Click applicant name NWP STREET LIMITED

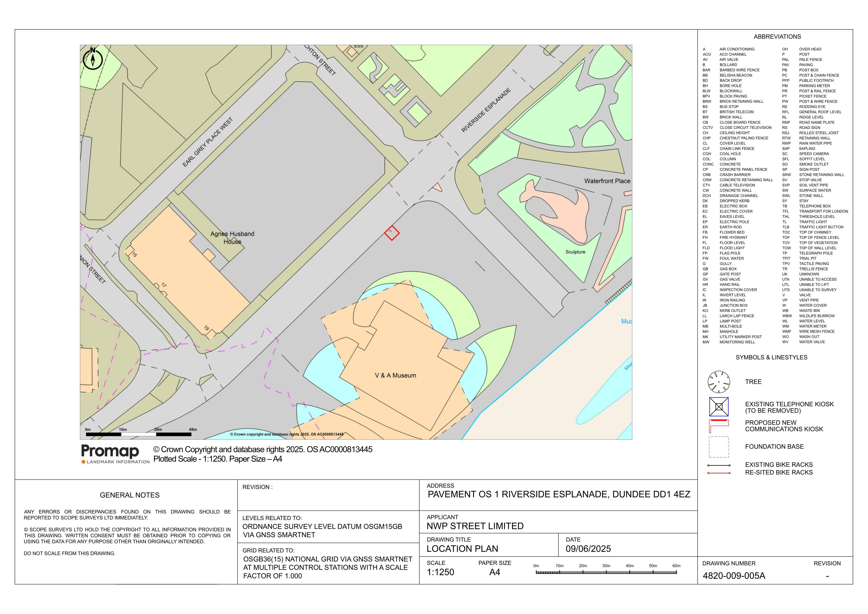[475, 526]
